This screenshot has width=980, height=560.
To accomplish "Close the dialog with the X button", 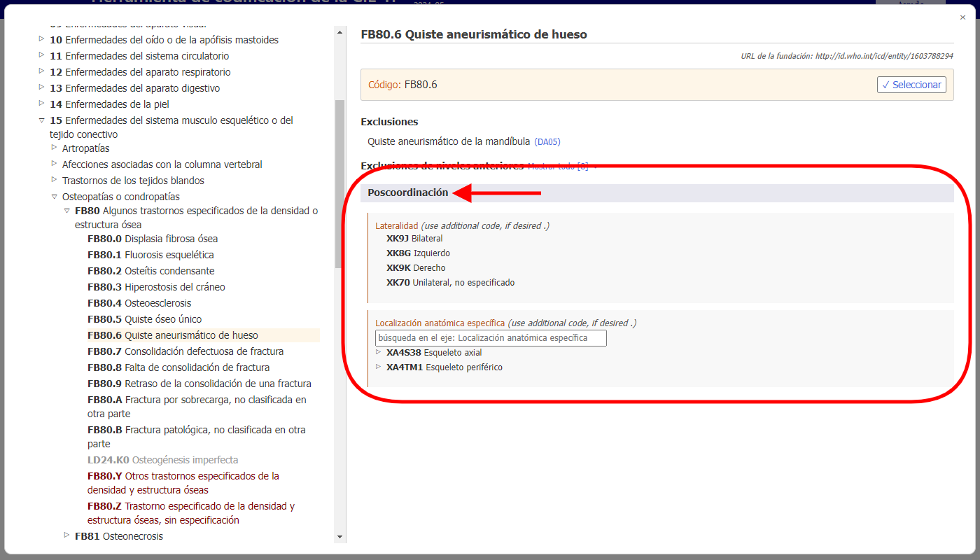I will 962,17.
